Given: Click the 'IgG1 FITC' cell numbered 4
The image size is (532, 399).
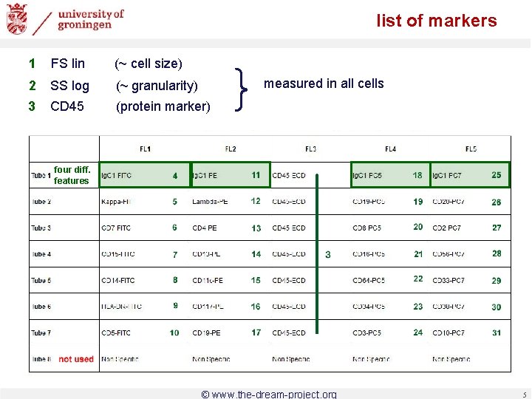Looking at the screenshot, I should [145, 175].
